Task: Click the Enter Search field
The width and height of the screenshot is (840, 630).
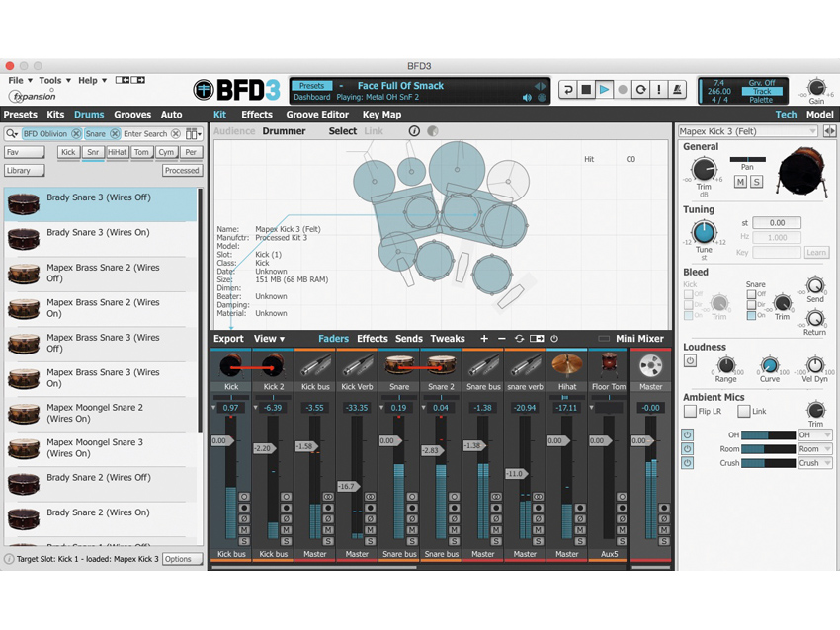Action: pos(145,134)
